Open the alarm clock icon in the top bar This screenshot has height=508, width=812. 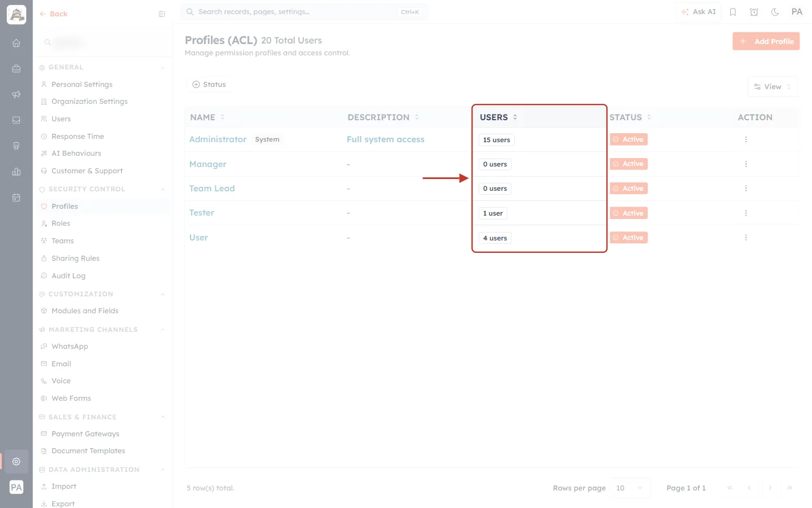point(754,12)
